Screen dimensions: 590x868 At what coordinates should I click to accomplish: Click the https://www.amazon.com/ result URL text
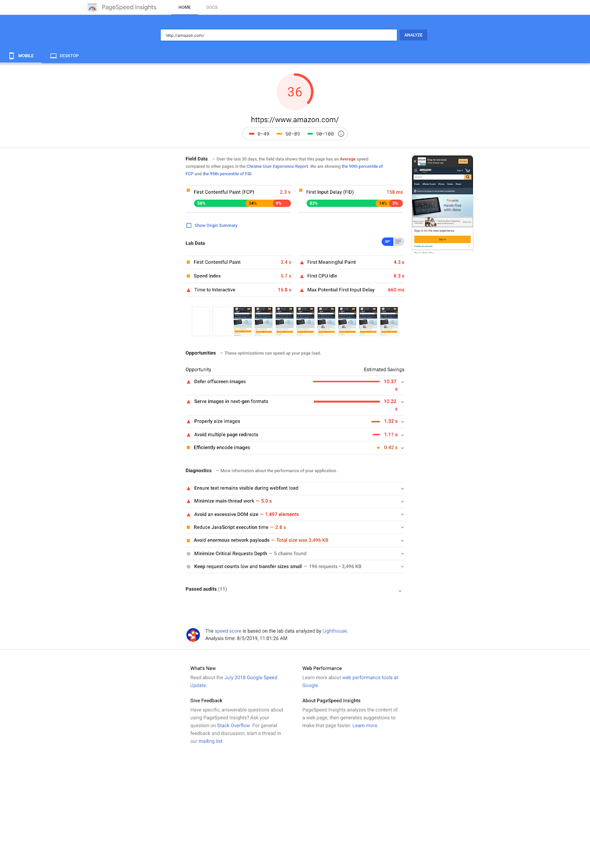294,120
